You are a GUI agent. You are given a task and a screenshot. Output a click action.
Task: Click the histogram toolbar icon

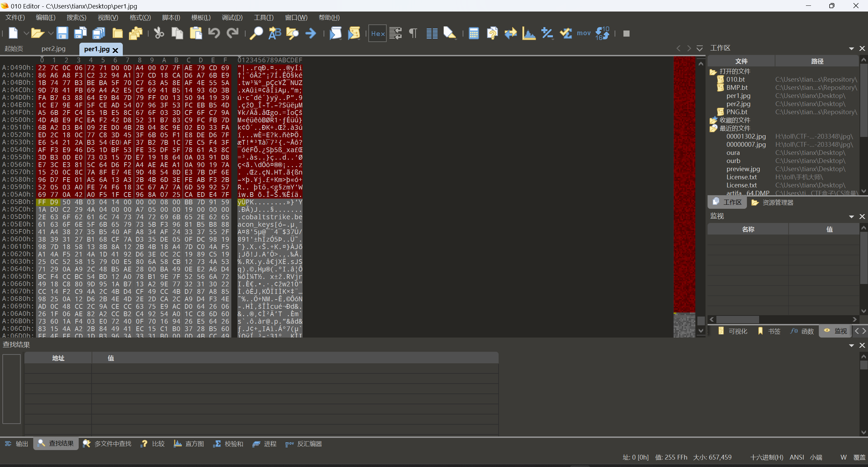529,33
